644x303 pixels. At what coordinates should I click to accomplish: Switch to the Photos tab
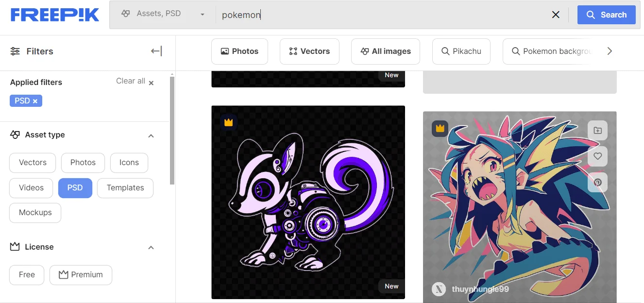click(239, 51)
